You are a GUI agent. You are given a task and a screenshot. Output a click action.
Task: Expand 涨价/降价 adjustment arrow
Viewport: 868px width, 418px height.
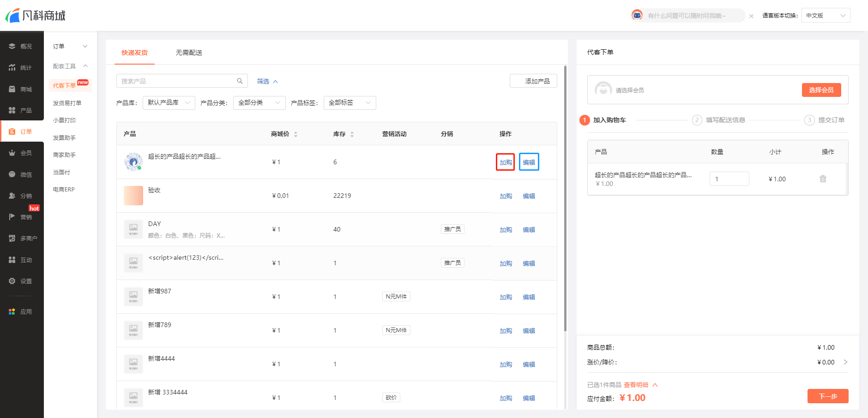pyautogui.click(x=845, y=362)
